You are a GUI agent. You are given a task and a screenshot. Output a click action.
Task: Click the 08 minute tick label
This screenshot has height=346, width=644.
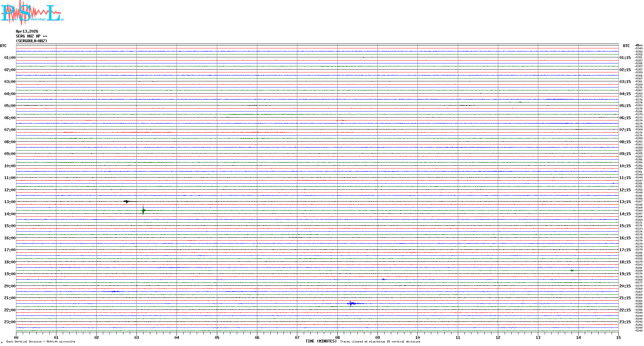point(337,338)
